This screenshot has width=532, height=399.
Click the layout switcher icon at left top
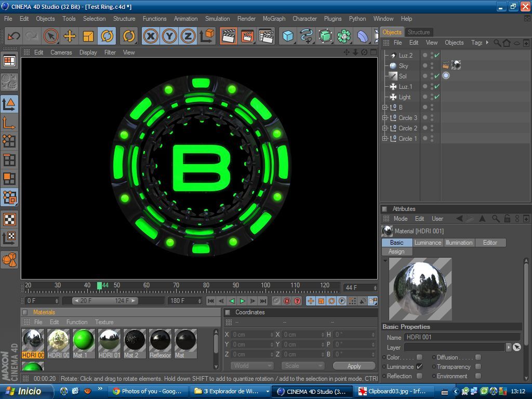pyautogui.click(x=9, y=61)
